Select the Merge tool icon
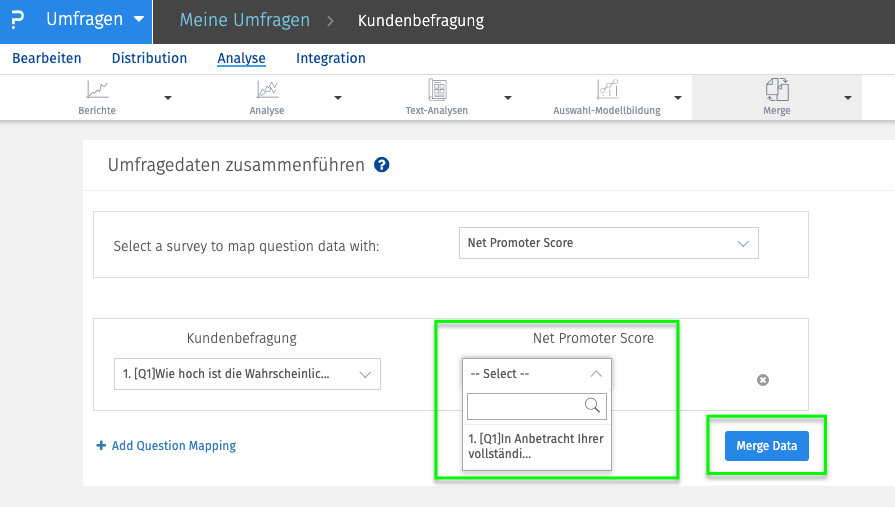 point(777,90)
